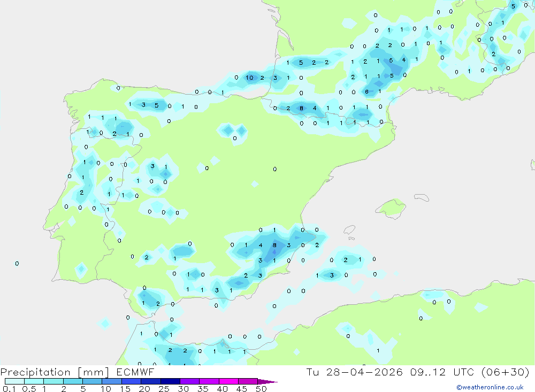The image size is (535, 392).
Task: Click the '0.5' legend scale label
Action: 29,389
